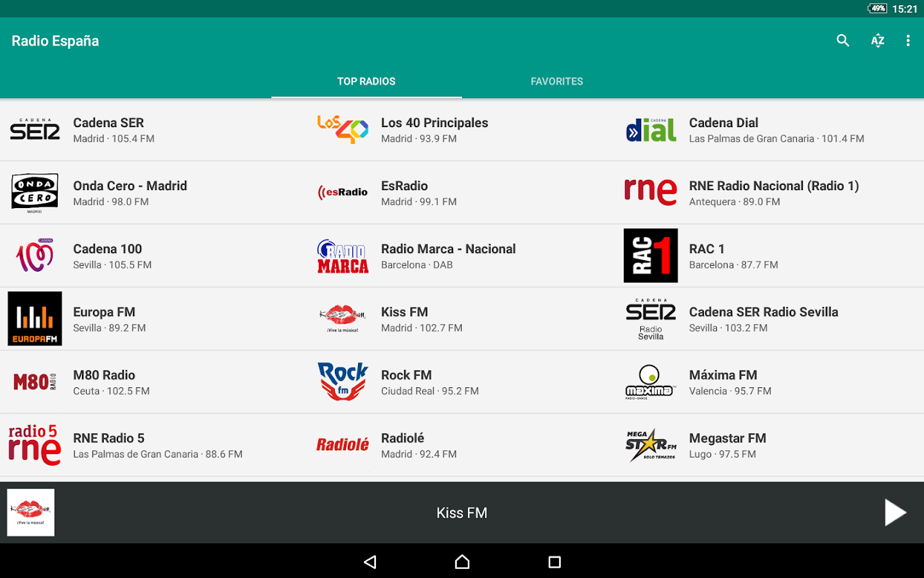The height and width of the screenshot is (578, 924).
Task: Tap the M80 Radio logo
Action: pos(35,382)
